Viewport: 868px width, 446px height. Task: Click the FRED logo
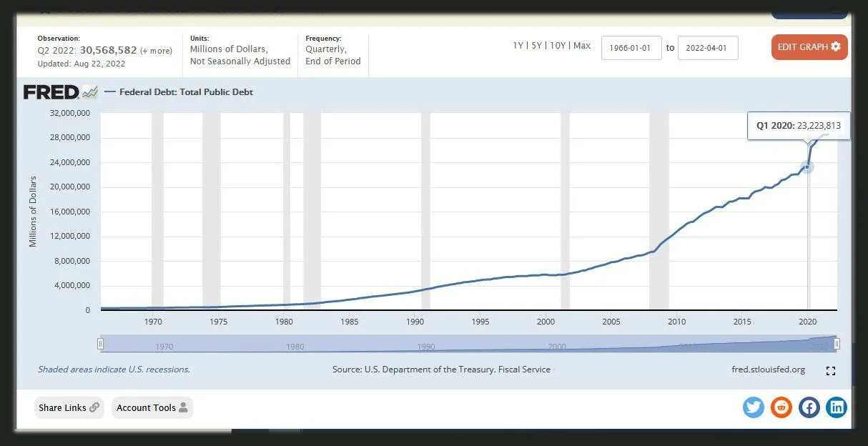60,91
